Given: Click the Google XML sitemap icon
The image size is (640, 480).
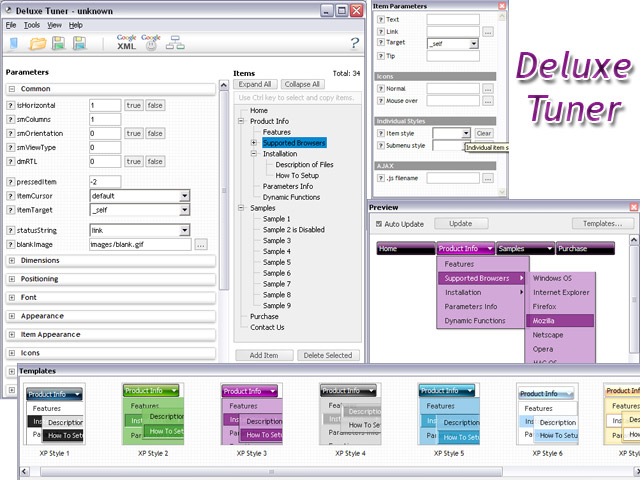Looking at the screenshot, I should coord(126,42).
